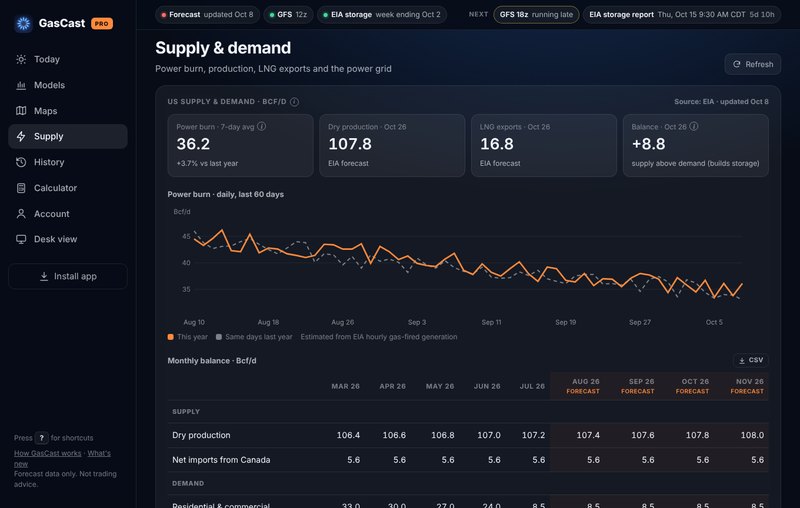Open Desk view via its monitor icon
The image size is (800, 508).
[21, 239]
